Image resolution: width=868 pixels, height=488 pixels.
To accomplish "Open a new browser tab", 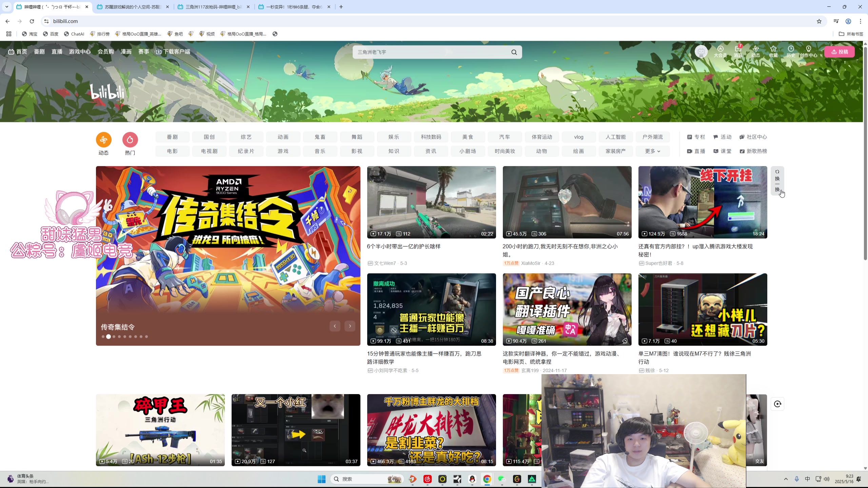I will coord(341,7).
